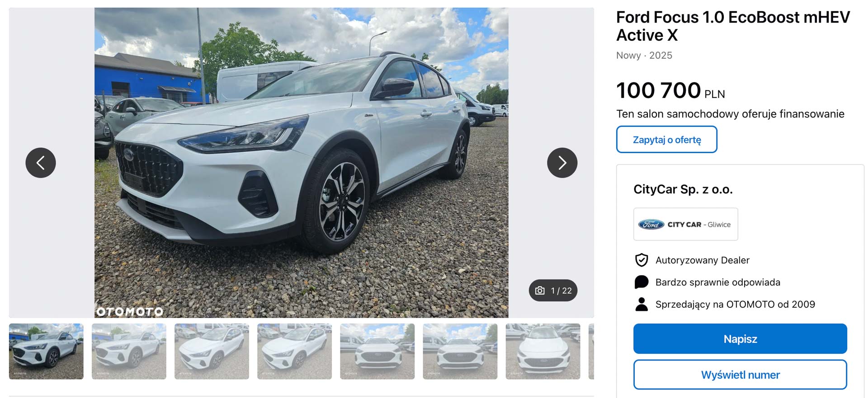The image size is (868, 398).
Task: Reveal phone number with Wyświetl numer
Action: click(x=740, y=375)
